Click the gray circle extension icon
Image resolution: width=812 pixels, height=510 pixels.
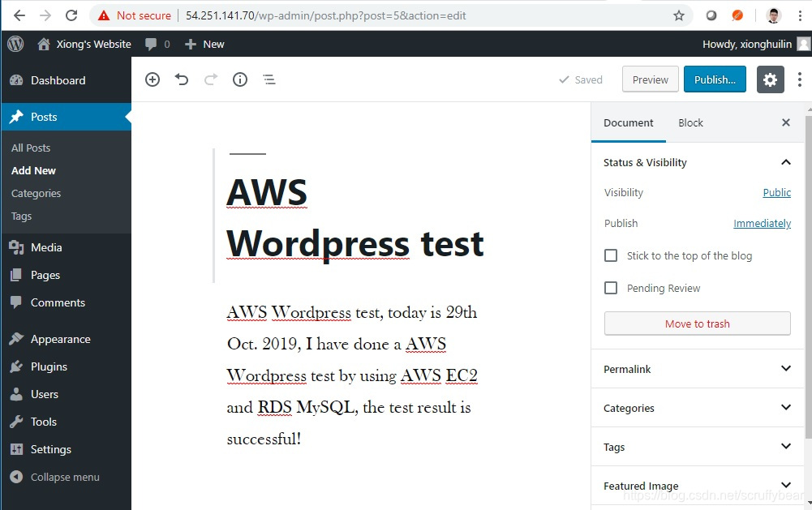click(x=711, y=15)
